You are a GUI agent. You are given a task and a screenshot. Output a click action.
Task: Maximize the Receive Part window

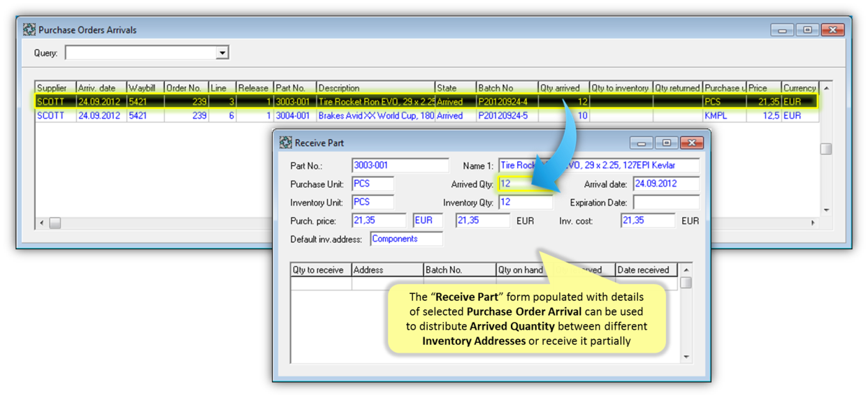666,142
